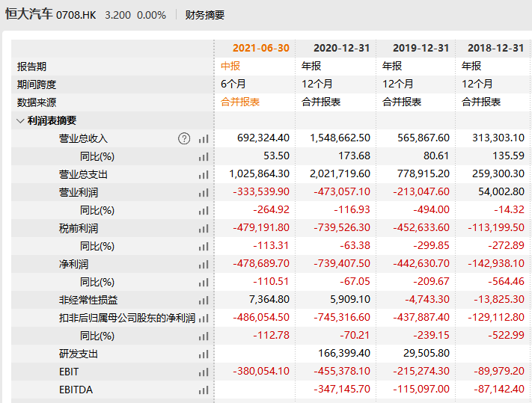
Task: Click operating expense 2,021,719.60
Action: (340, 174)
